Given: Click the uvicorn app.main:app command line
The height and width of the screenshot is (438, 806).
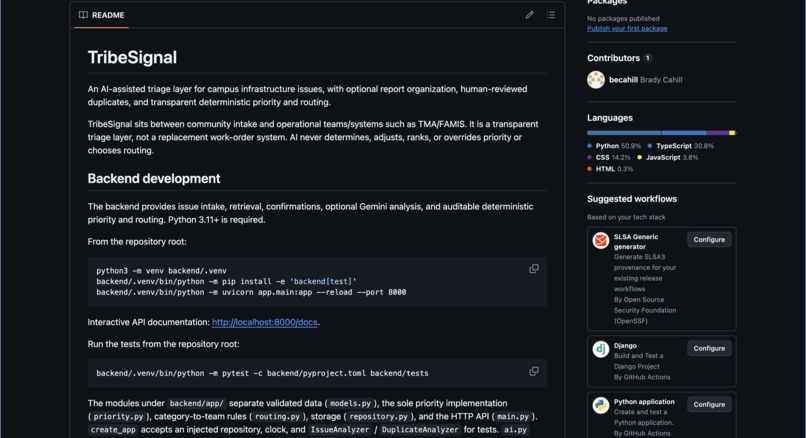Looking at the screenshot, I should (251, 292).
